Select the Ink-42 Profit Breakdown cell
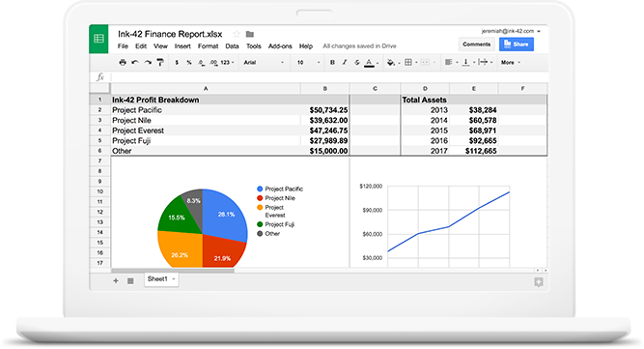The image size is (644, 349). [206, 100]
